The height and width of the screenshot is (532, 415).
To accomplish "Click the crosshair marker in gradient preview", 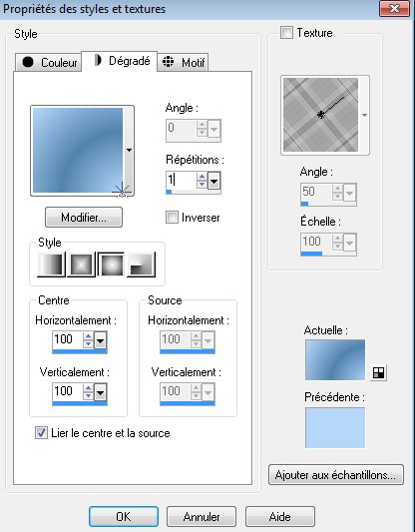I will [x=122, y=192].
